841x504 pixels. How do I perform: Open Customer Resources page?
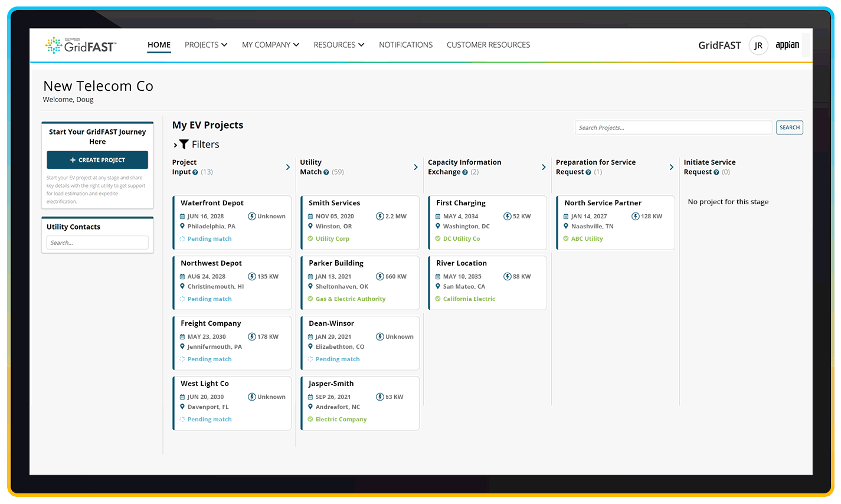click(488, 45)
